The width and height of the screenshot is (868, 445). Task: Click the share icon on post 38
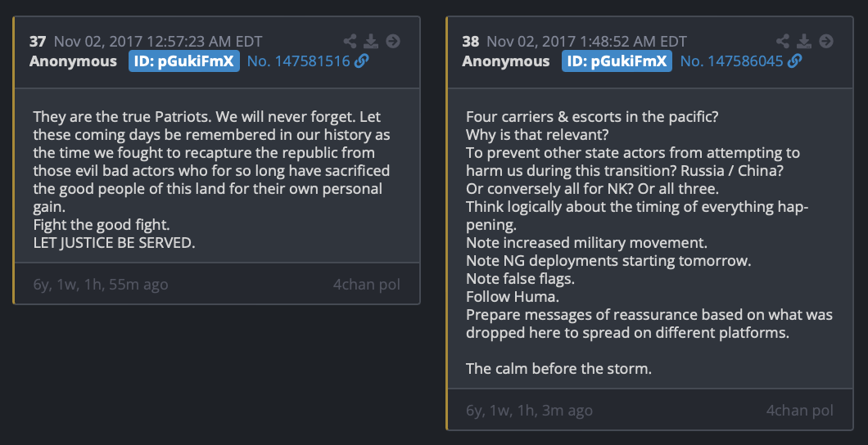(783, 41)
